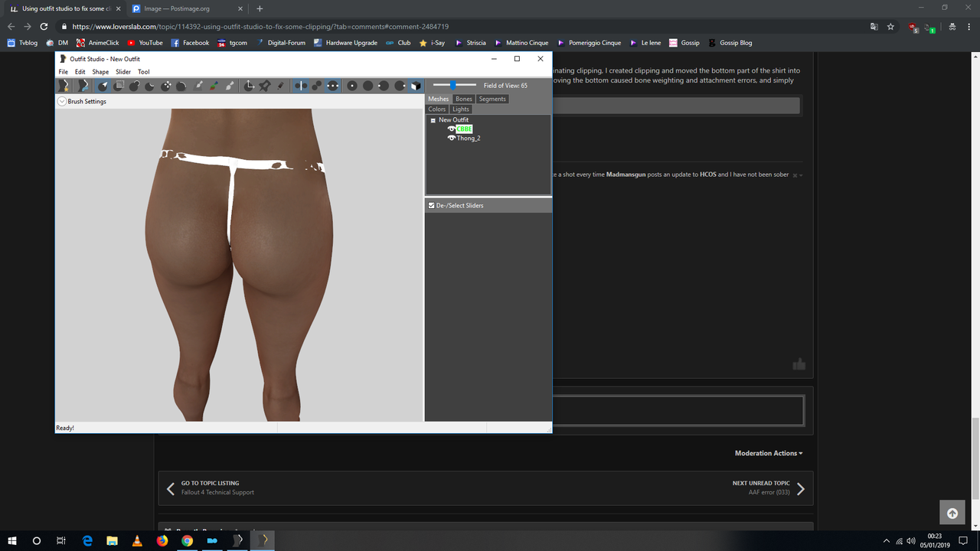Select the Smooth brush tool
This screenshot has height=551, width=980.
(x=181, y=86)
